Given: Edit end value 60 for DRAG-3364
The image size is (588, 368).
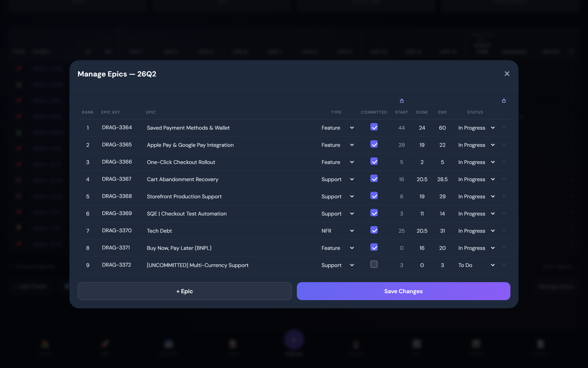Looking at the screenshot, I should 442,128.
